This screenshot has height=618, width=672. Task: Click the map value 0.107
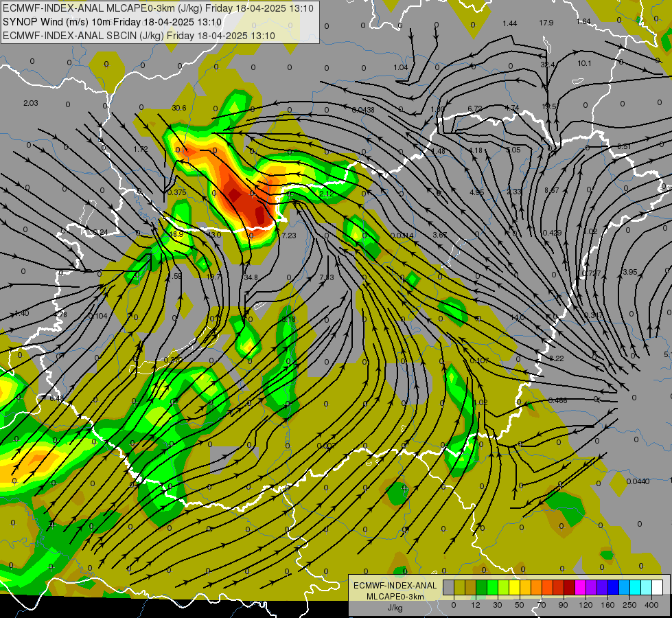click(479, 360)
